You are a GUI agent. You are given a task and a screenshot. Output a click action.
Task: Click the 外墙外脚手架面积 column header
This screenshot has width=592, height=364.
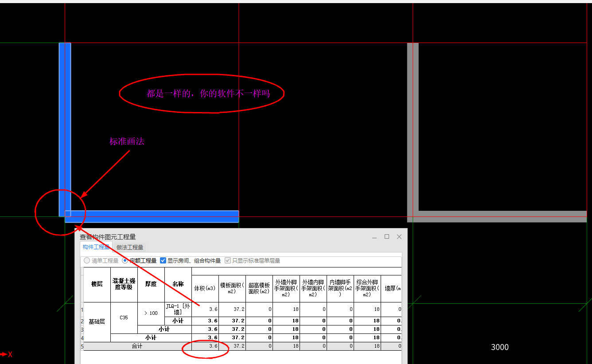286,288
